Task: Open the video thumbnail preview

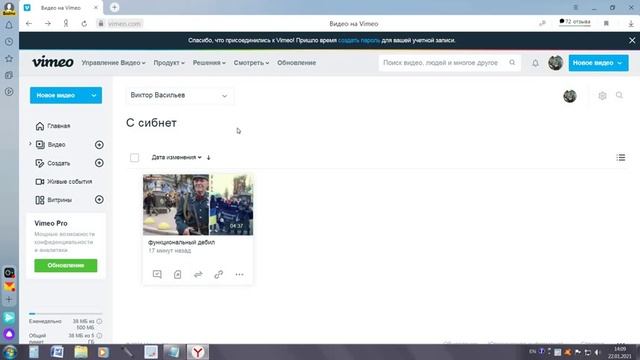Action: click(198, 205)
